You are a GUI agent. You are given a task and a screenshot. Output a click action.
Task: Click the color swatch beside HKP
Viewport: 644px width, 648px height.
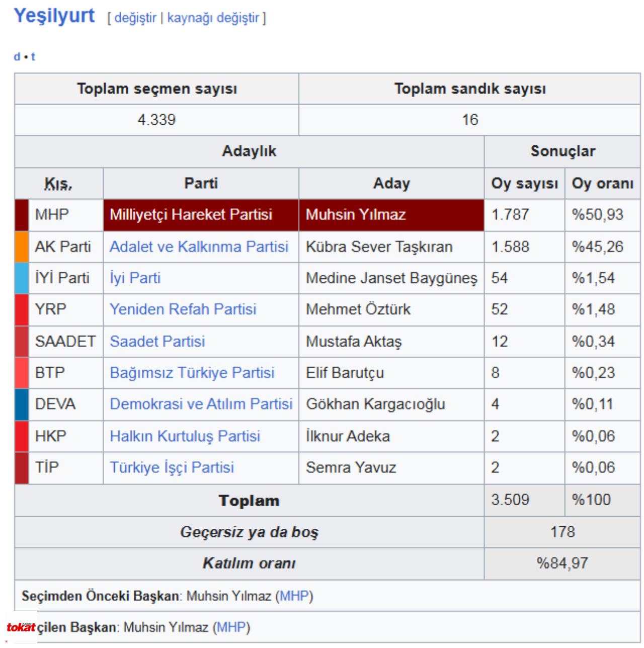pyautogui.click(x=22, y=436)
